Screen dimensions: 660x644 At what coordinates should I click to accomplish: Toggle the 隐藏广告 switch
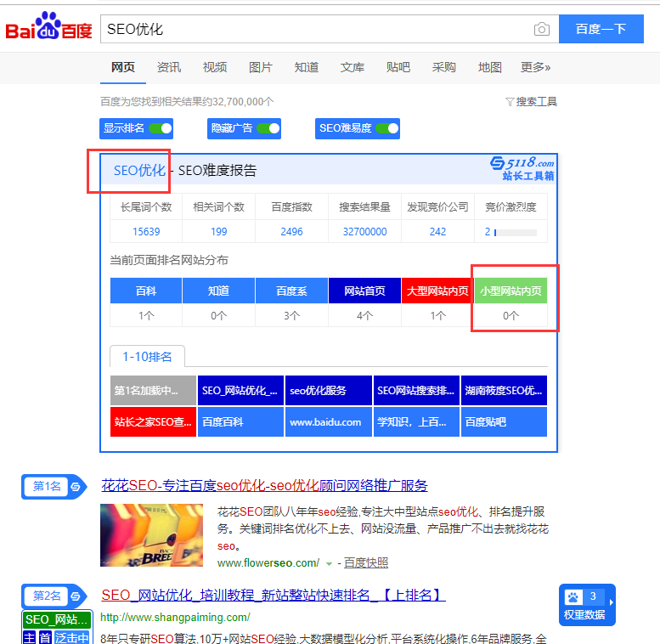[x=268, y=128]
